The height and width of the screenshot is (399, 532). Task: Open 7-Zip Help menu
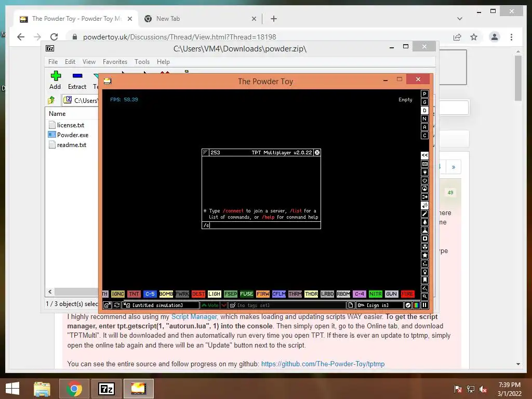[163, 62]
